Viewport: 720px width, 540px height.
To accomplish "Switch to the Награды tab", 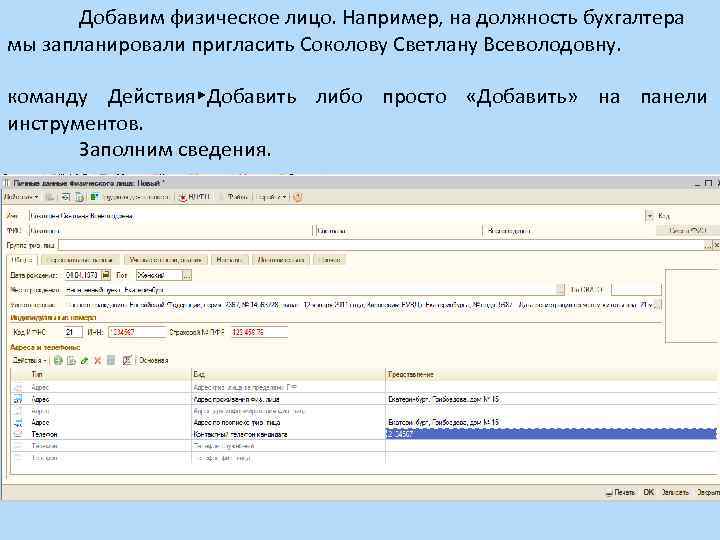I will pyautogui.click(x=229, y=260).
